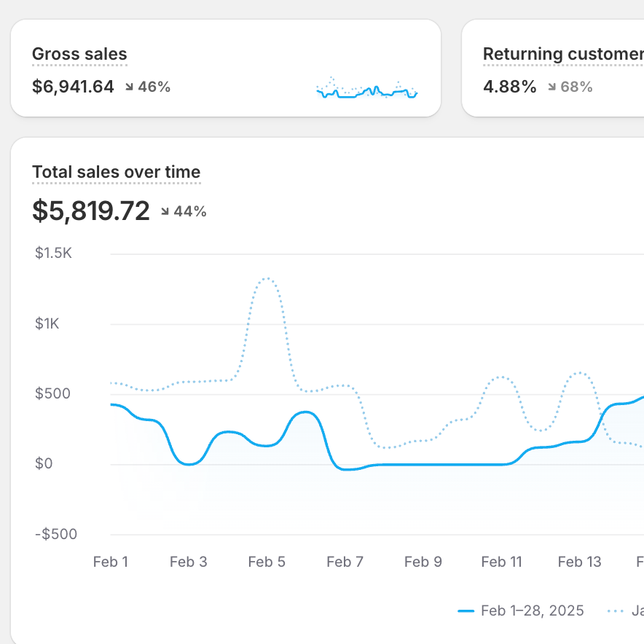644x644 pixels.
Task: Click the -$500 y-axis label
Action: [56, 534]
